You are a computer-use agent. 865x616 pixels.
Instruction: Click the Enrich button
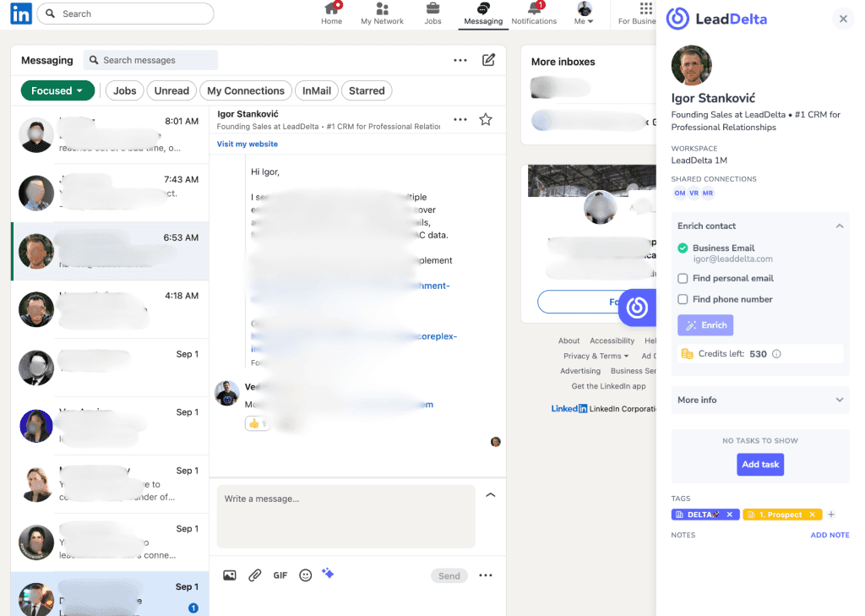pos(705,325)
